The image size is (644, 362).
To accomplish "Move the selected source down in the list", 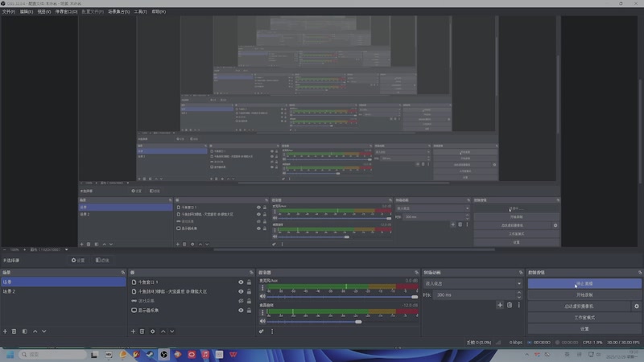I will pyautogui.click(x=172, y=331).
